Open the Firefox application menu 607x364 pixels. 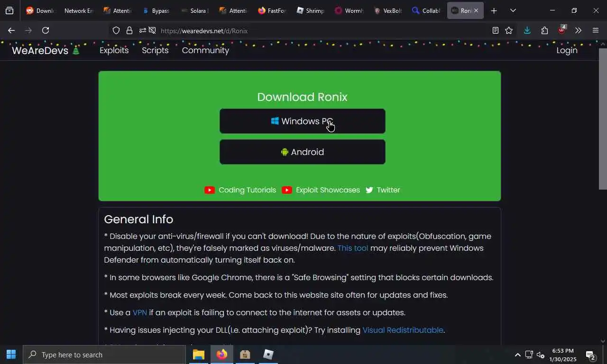(x=596, y=30)
